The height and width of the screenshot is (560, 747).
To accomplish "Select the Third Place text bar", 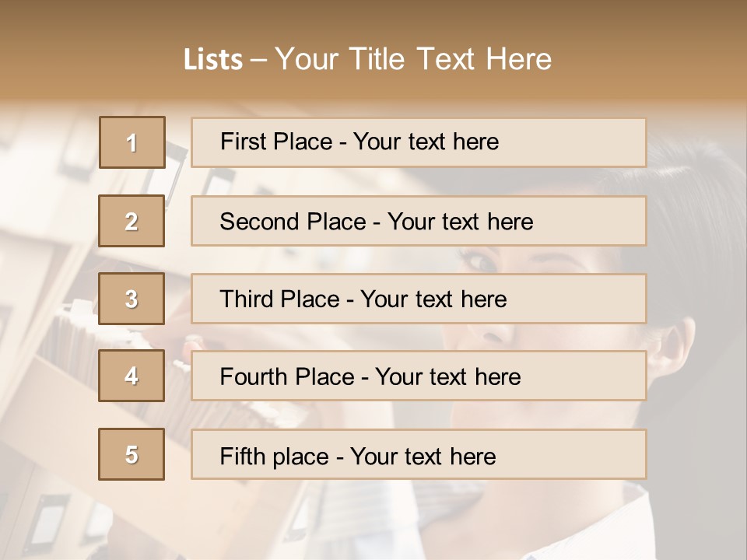I will tap(419, 299).
